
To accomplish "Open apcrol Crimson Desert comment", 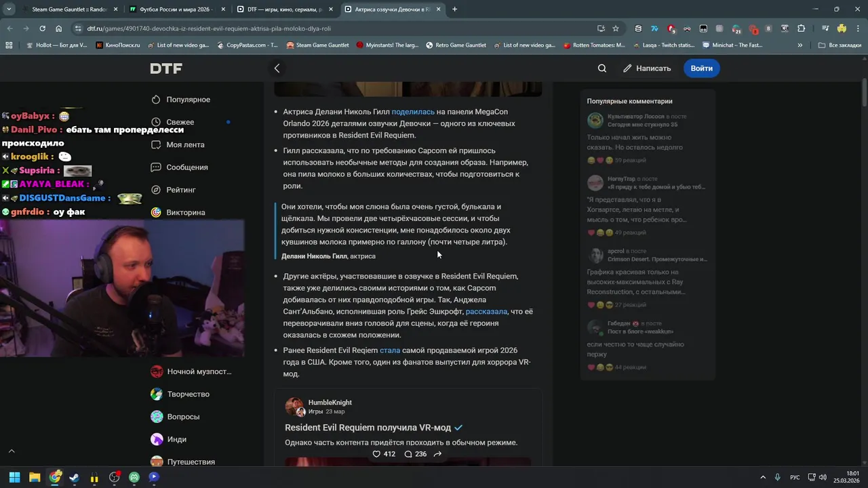I will 648,278.
